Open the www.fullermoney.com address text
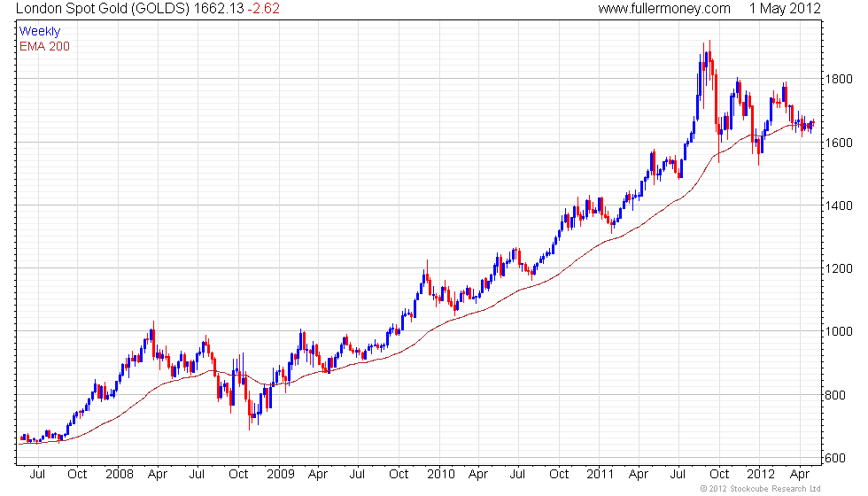Image resolution: width=868 pixels, height=496 pixels. [664, 9]
